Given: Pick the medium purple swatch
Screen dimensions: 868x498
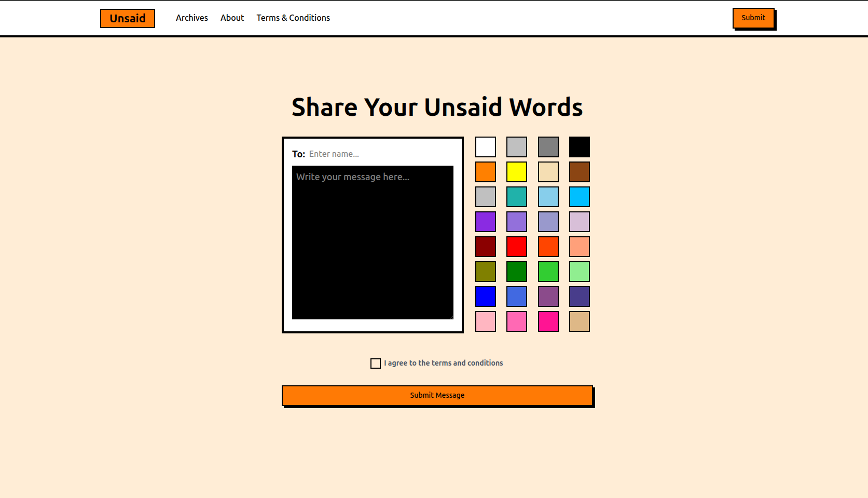Looking at the screenshot, I should pyautogui.click(x=517, y=222).
